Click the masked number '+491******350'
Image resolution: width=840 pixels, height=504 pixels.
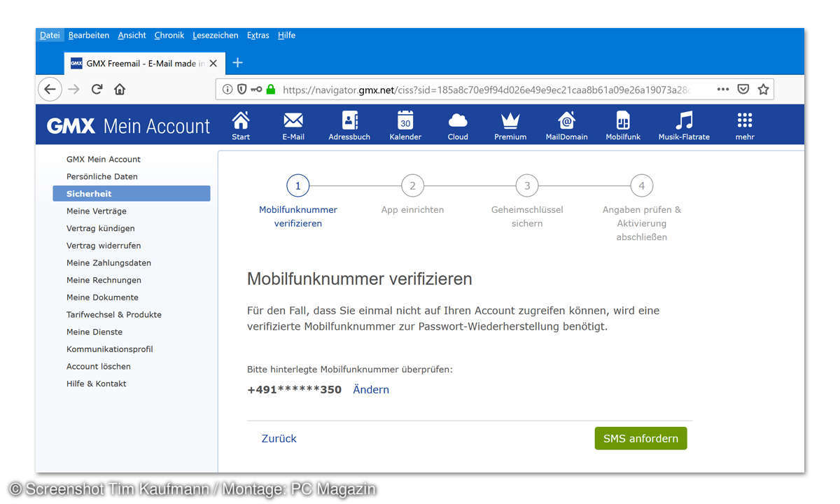point(294,390)
